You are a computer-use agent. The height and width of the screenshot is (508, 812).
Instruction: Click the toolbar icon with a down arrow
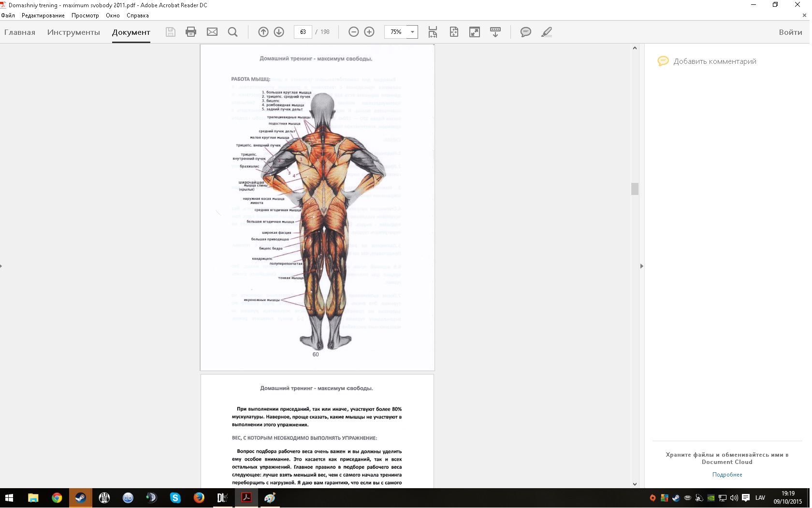[495, 32]
